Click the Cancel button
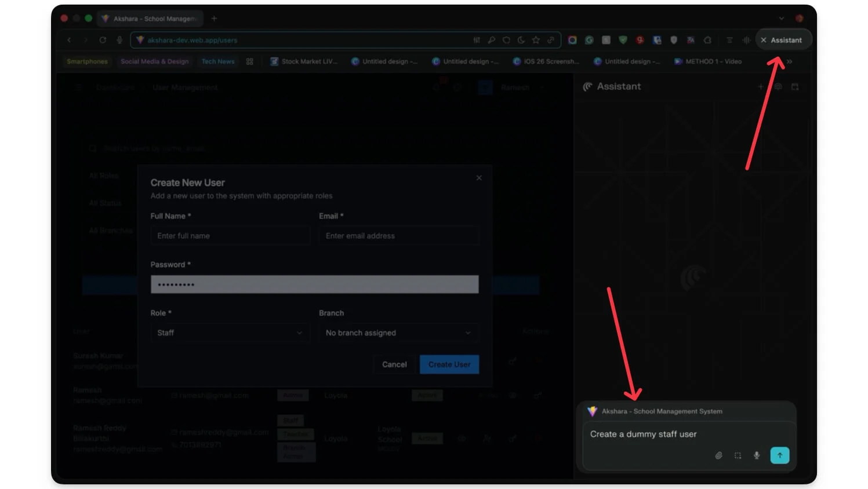868x489 pixels. tap(394, 364)
